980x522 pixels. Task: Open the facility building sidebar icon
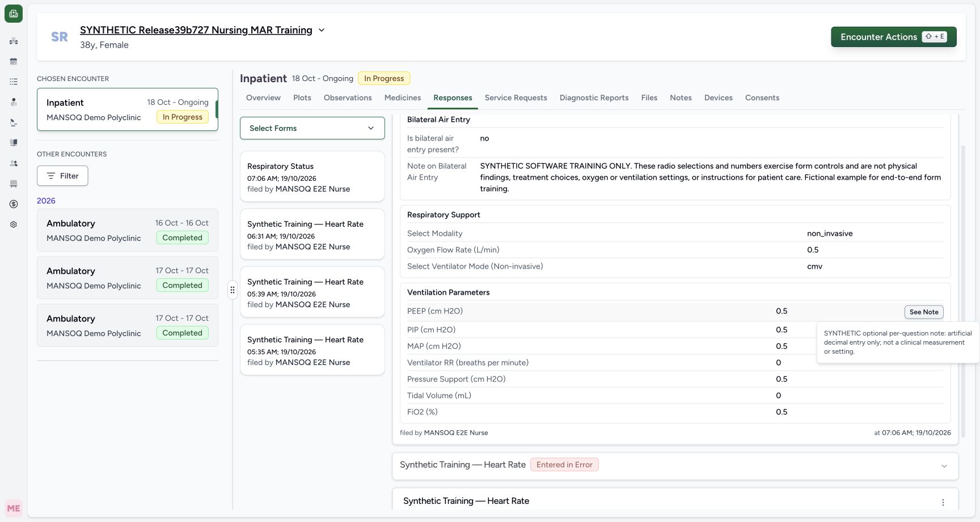[x=14, y=41]
